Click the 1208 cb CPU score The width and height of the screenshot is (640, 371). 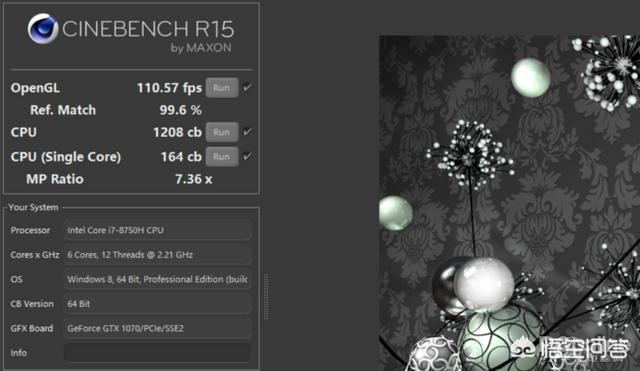(x=177, y=132)
